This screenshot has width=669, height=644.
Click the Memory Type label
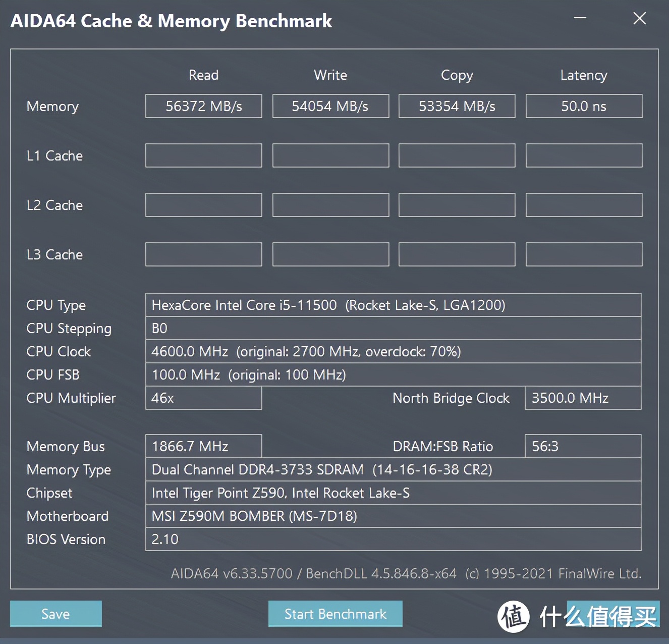[69, 470]
